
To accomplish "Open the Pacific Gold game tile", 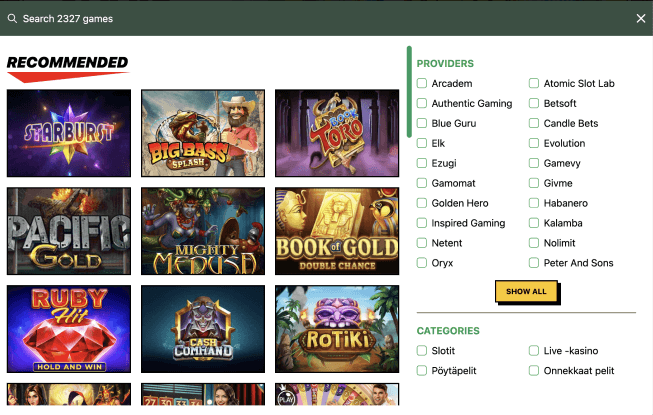I will [69, 231].
